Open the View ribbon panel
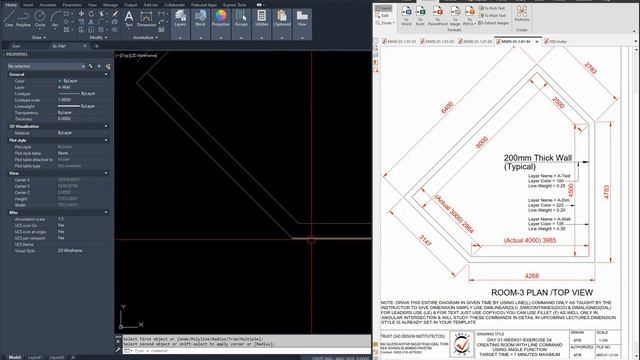 pos(302,24)
